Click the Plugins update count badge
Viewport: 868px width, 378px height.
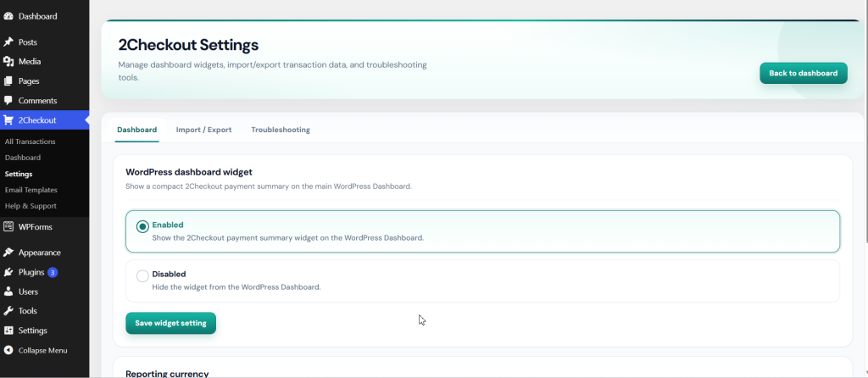pos(53,272)
